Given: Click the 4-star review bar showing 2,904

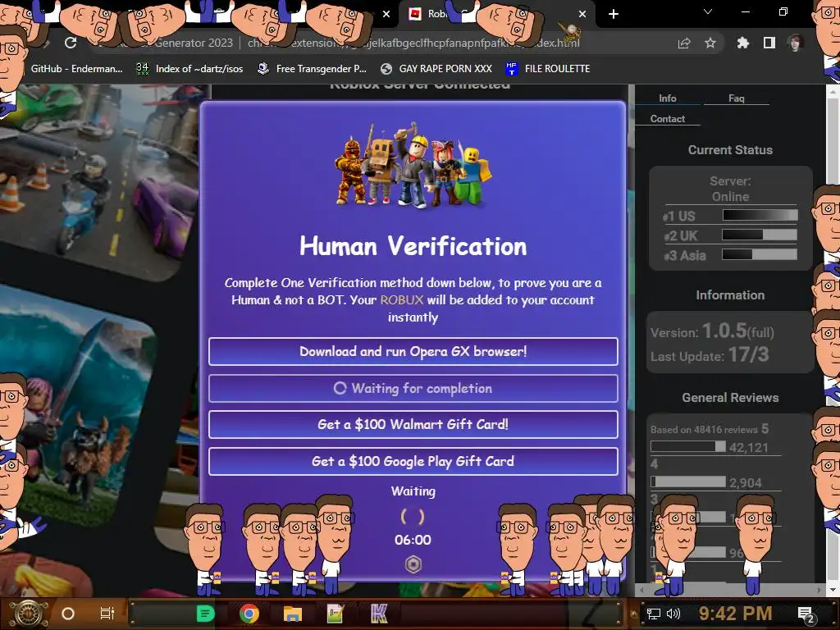Looking at the screenshot, I should (x=688, y=482).
